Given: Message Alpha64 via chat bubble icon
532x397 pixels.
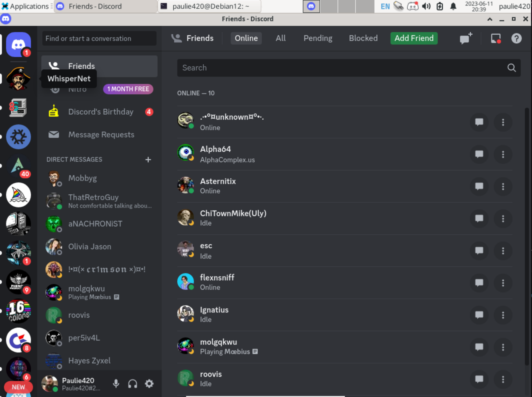Looking at the screenshot, I should (479, 154).
